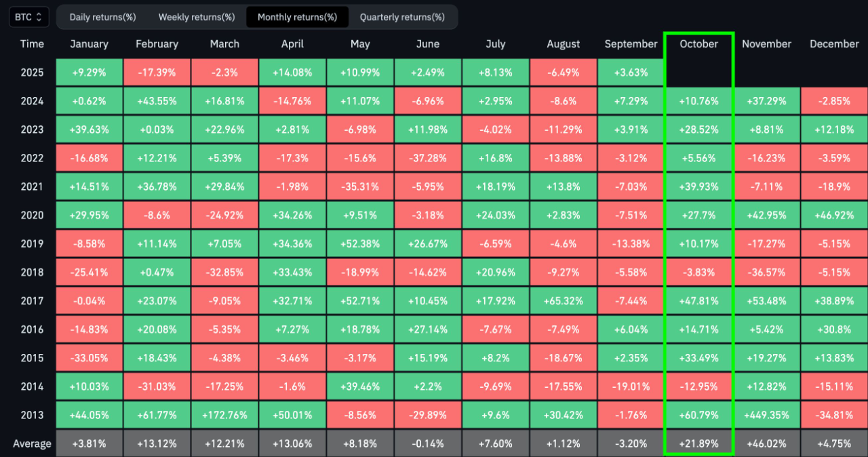The height and width of the screenshot is (457, 868).
Task: Select the 2025 row label
Action: (x=32, y=73)
